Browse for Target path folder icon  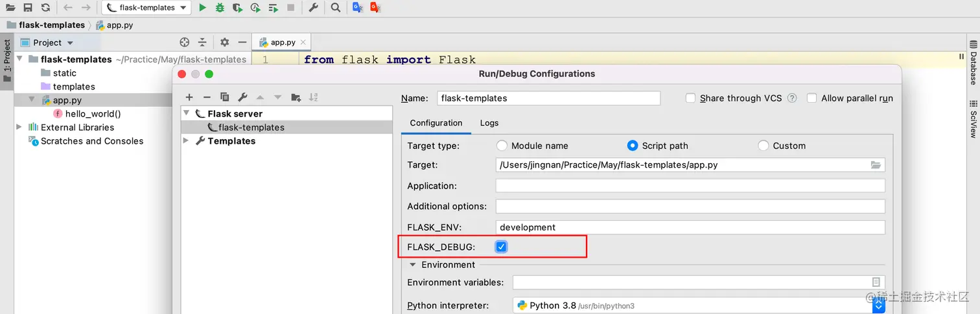(x=876, y=165)
